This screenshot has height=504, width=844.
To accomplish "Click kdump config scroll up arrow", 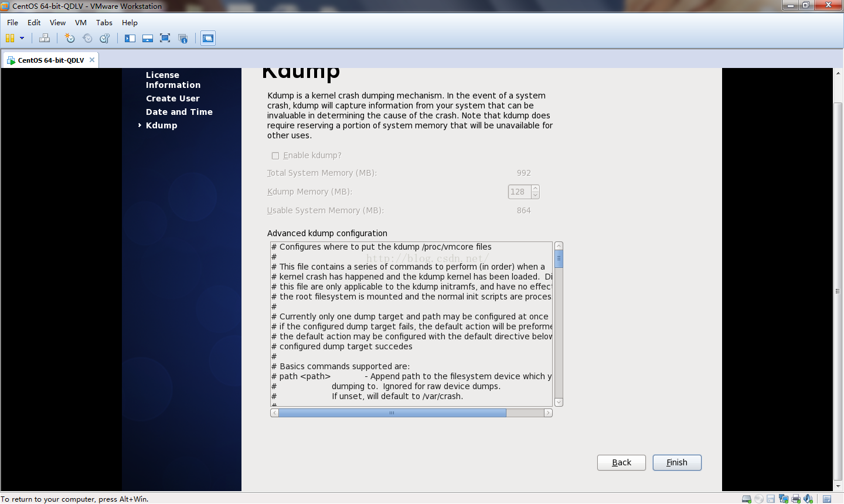I will point(559,246).
